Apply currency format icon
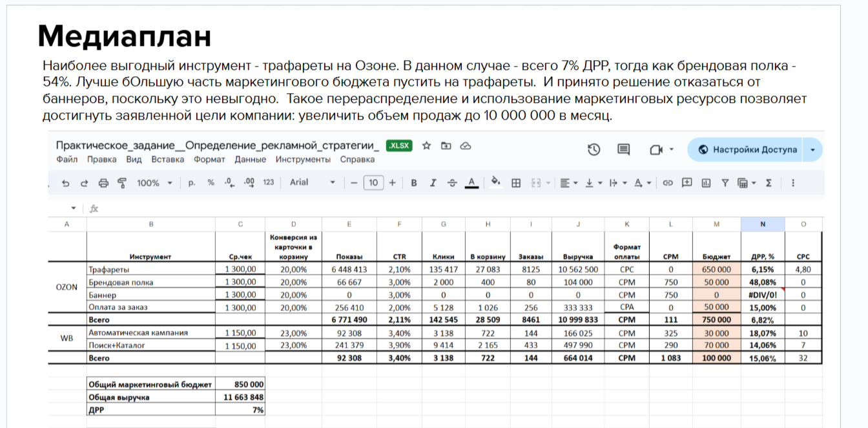The width and height of the screenshot is (868, 428). point(192,183)
